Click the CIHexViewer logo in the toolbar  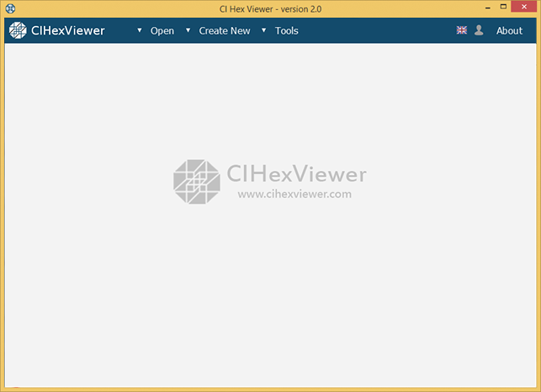pos(57,30)
